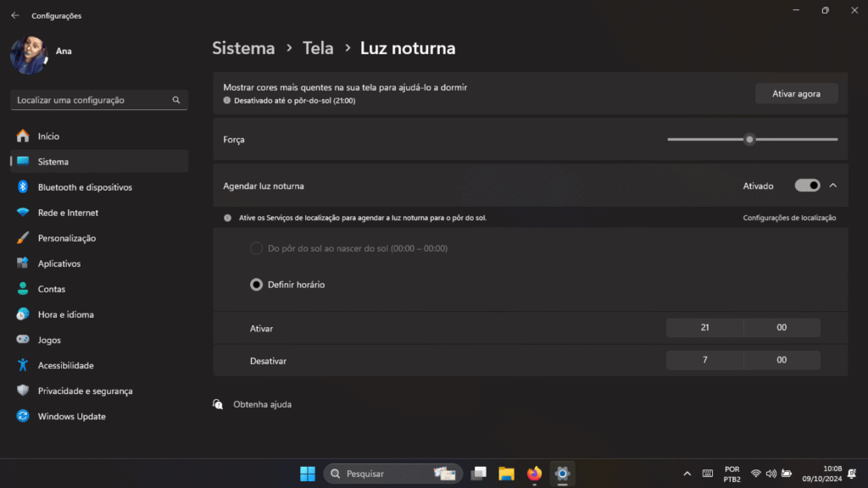Open Task View in taskbar
Image resolution: width=868 pixels, height=488 pixels.
[x=478, y=474]
